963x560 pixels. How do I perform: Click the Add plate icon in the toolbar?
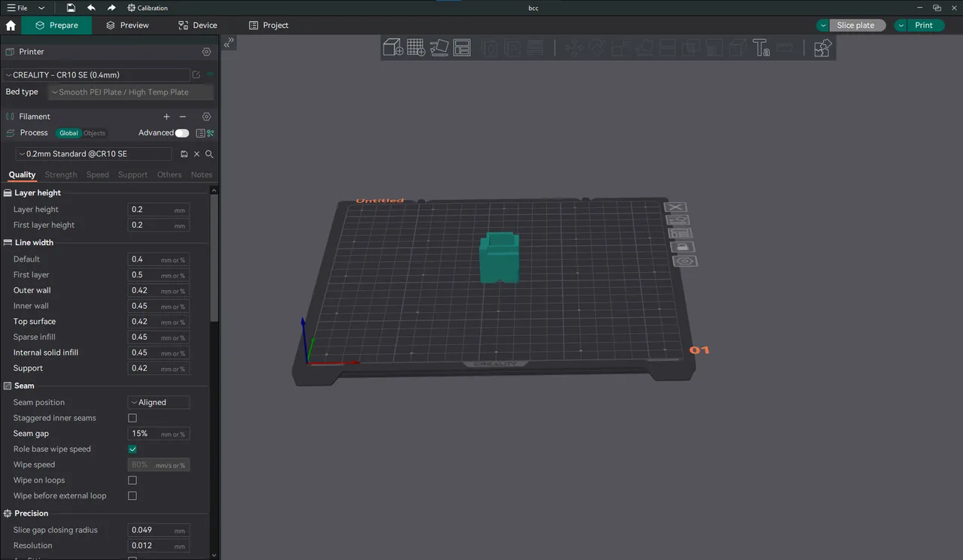415,47
